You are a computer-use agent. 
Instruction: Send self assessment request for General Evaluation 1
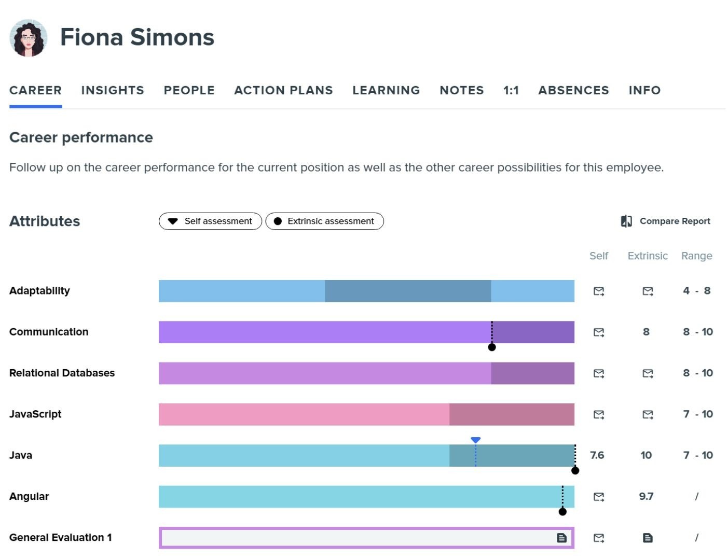[599, 538]
